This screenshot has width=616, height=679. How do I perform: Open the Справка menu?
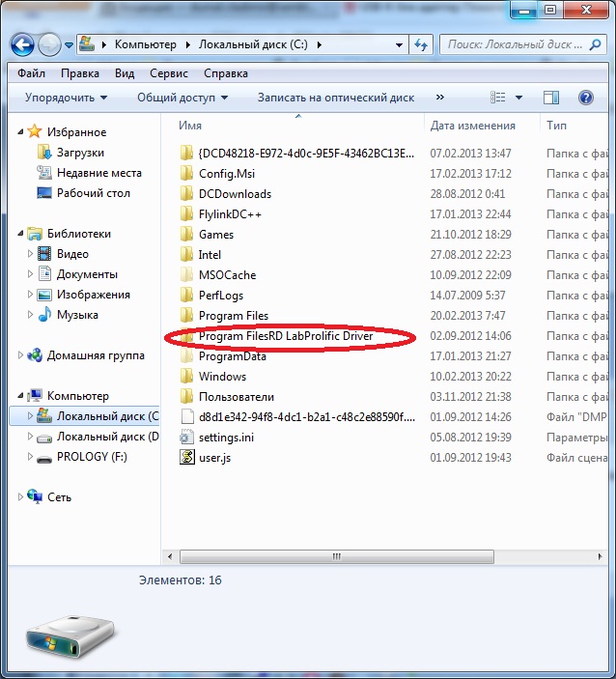tap(226, 73)
